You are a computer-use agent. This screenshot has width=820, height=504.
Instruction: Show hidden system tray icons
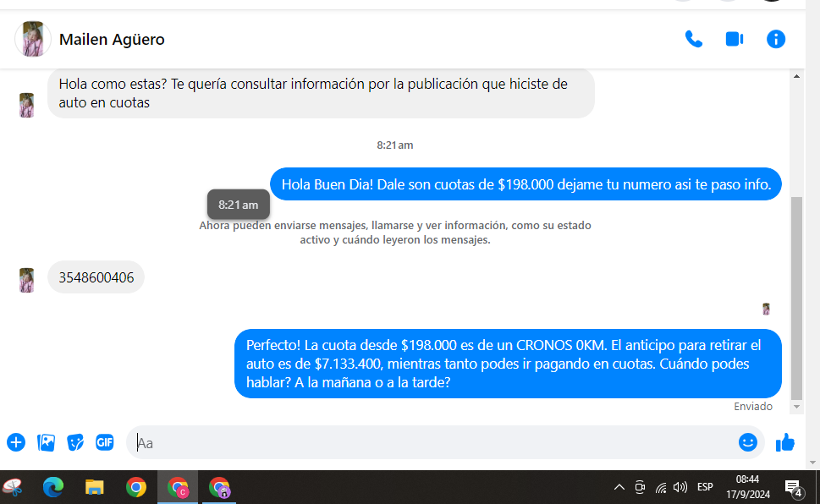pos(619,487)
